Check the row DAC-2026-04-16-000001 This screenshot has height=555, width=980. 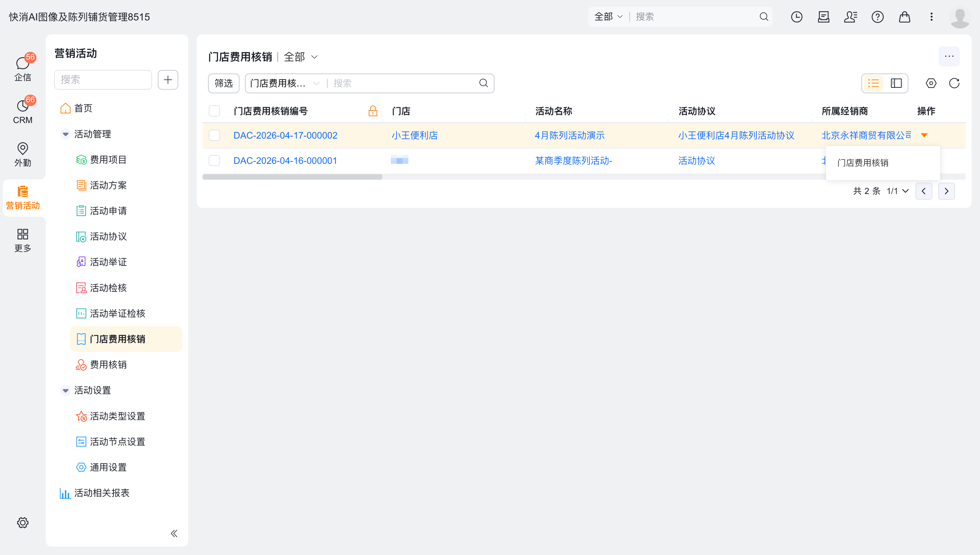pyautogui.click(x=215, y=161)
